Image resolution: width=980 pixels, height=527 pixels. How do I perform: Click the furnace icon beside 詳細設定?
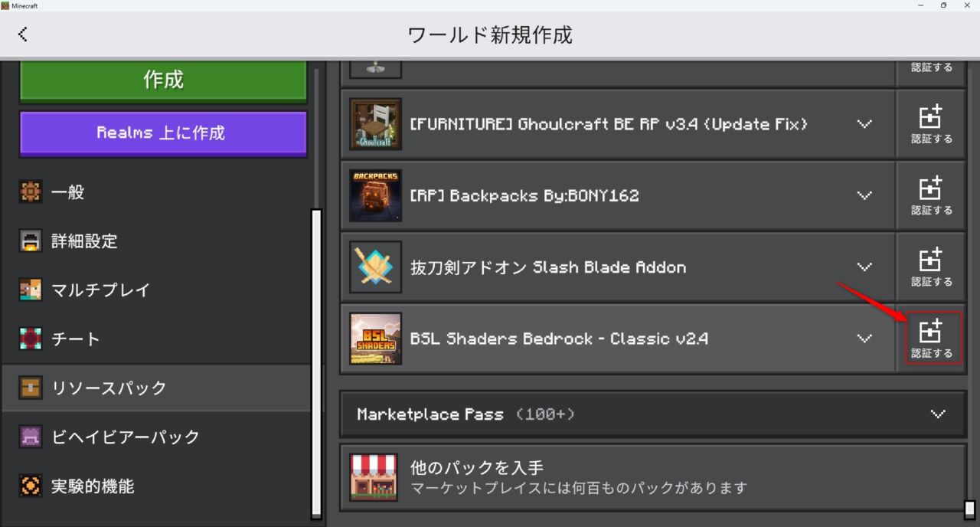[31, 241]
